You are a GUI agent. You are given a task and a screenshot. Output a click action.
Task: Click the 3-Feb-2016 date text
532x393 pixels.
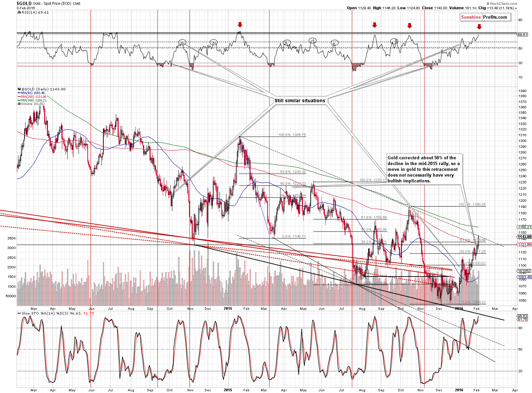pyautogui.click(x=26, y=8)
